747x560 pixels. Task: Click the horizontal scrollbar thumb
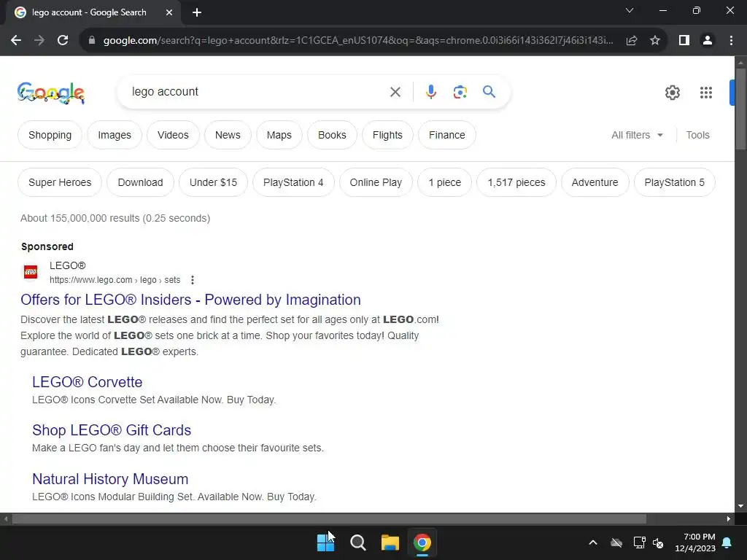(x=329, y=518)
